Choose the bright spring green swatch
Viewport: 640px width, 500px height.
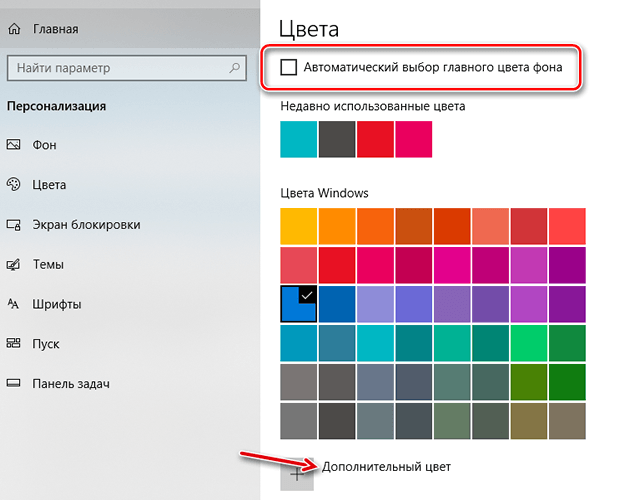tap(529, 343)
